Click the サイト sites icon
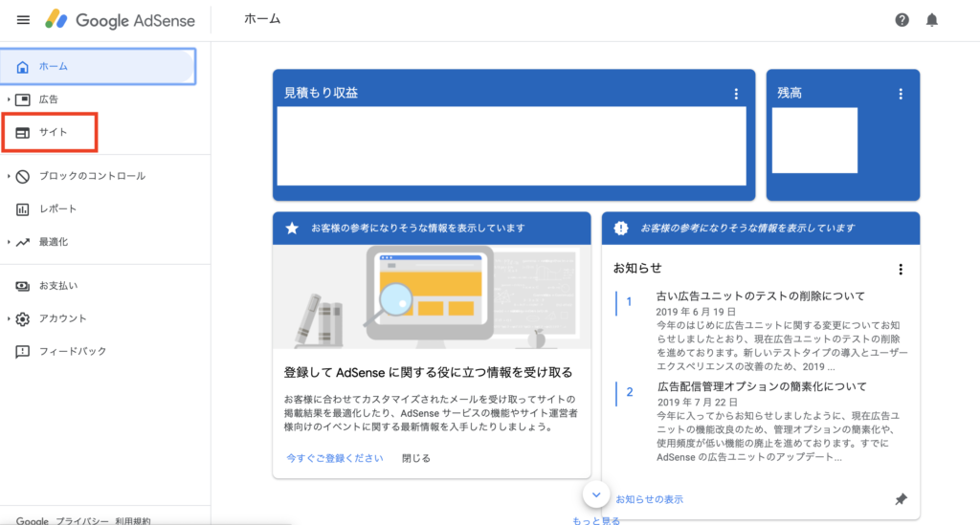The width and height of the screenshot is (980, 525). [23, 132]
